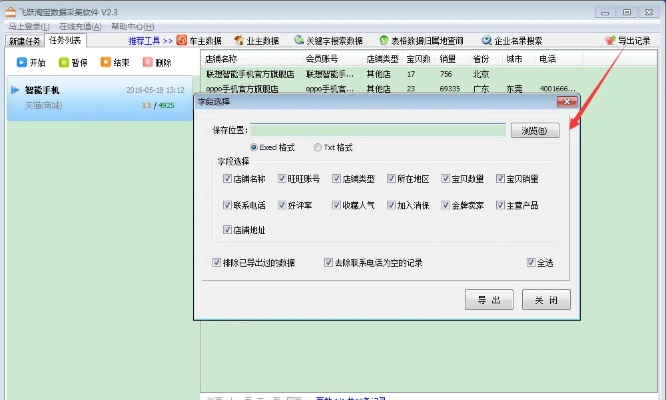Click the 开始 (Start) play icon
This screenshot has height=400, width=666.
point(22,62)
